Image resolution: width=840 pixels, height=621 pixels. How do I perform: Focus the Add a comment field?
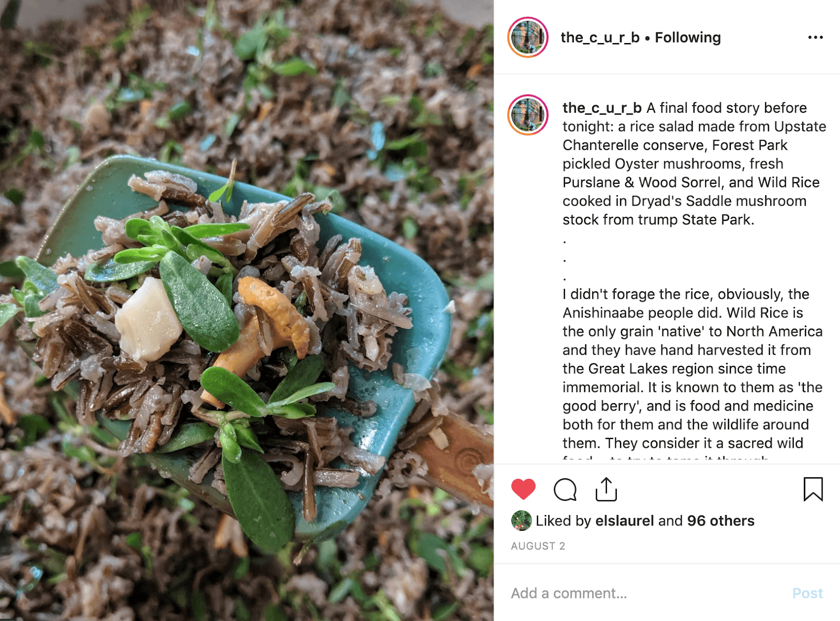pyautogui.click(x=646, y=593)
